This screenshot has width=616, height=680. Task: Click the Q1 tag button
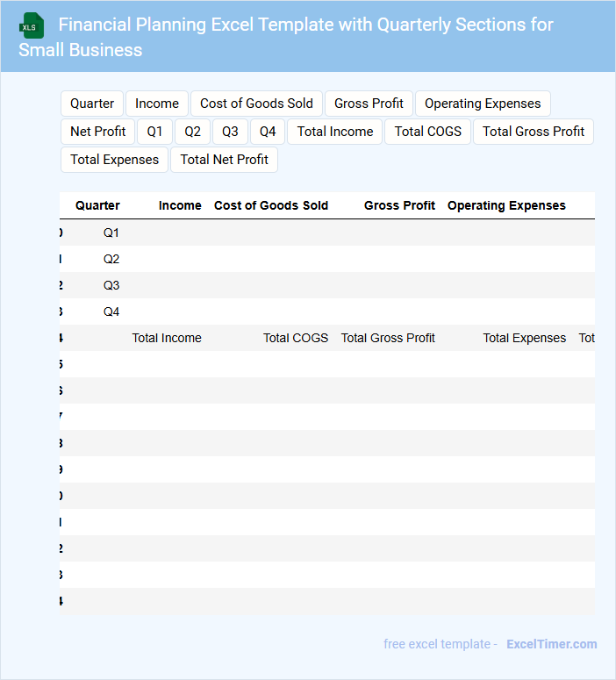pyautogui.click(x=154, y=132)
